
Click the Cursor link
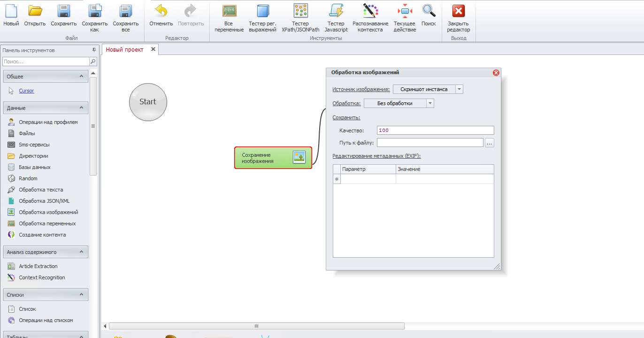click(26, 91)
